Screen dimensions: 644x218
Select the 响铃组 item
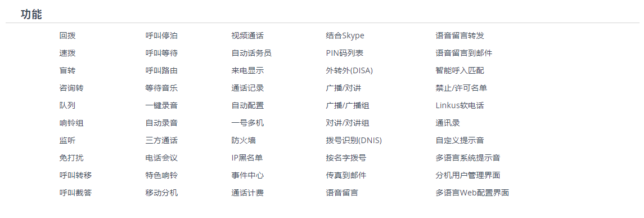point(71,123)
